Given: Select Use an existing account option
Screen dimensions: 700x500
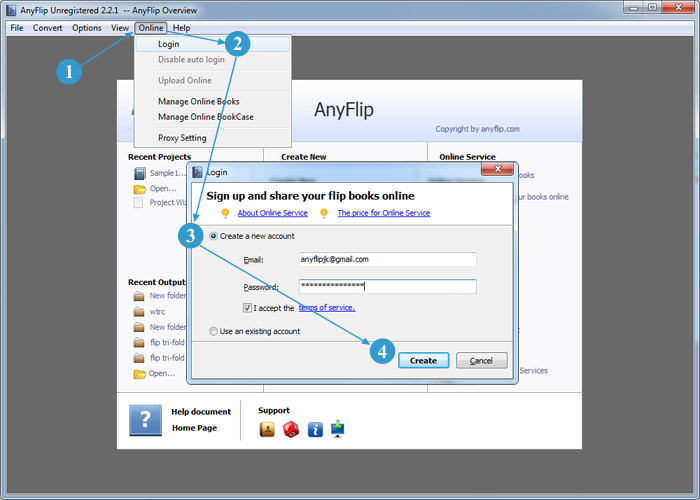Looking at the screenshot, I should pos(214,331).
